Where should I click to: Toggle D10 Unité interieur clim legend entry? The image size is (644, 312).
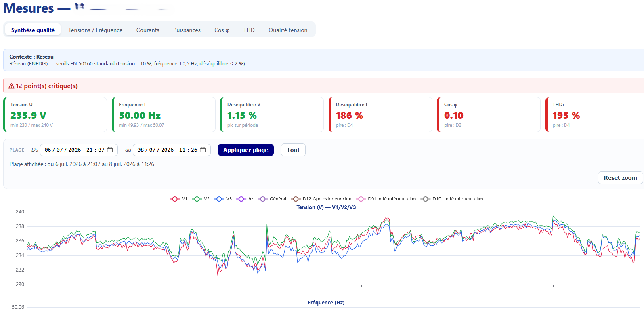pyautogui.click(x=452, y=199)
